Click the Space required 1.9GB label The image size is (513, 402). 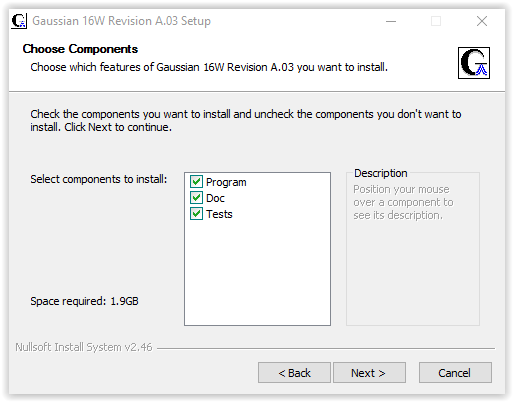coord(84,301)
